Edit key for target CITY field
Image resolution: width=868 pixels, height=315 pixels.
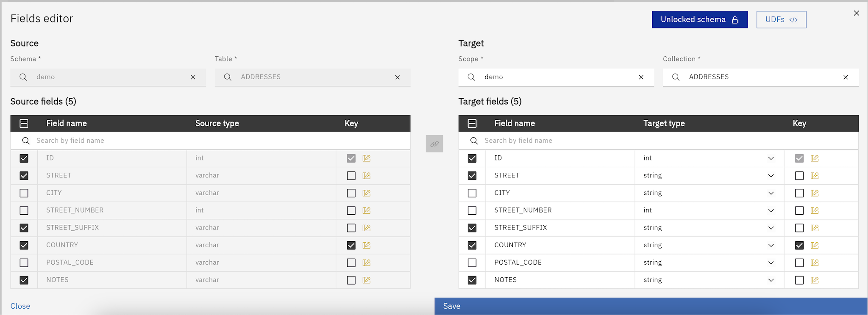(x=815, y=193)
